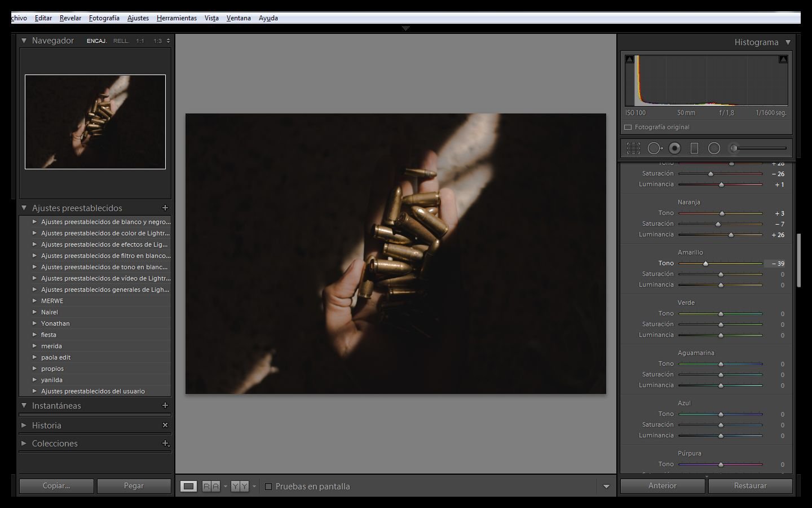Image resolution: width=812 pixels, height=508 pixels.
Task: Add a new collection with plus icon
Action: (165, 443)
